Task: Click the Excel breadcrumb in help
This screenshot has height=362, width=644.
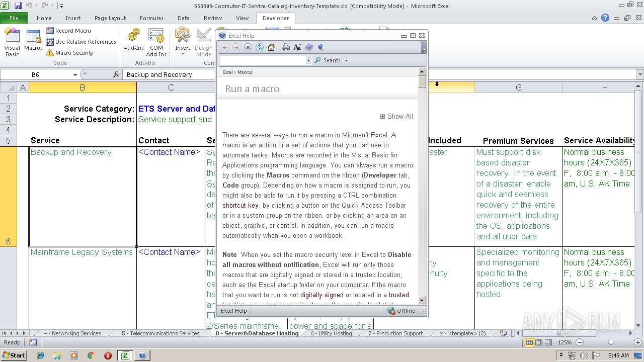Action: click(x=227, y=72)
